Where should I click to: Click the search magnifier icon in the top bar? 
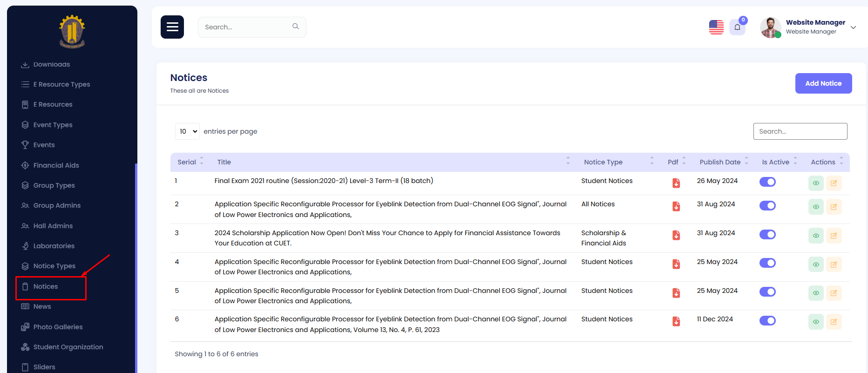tap(296, 27)
